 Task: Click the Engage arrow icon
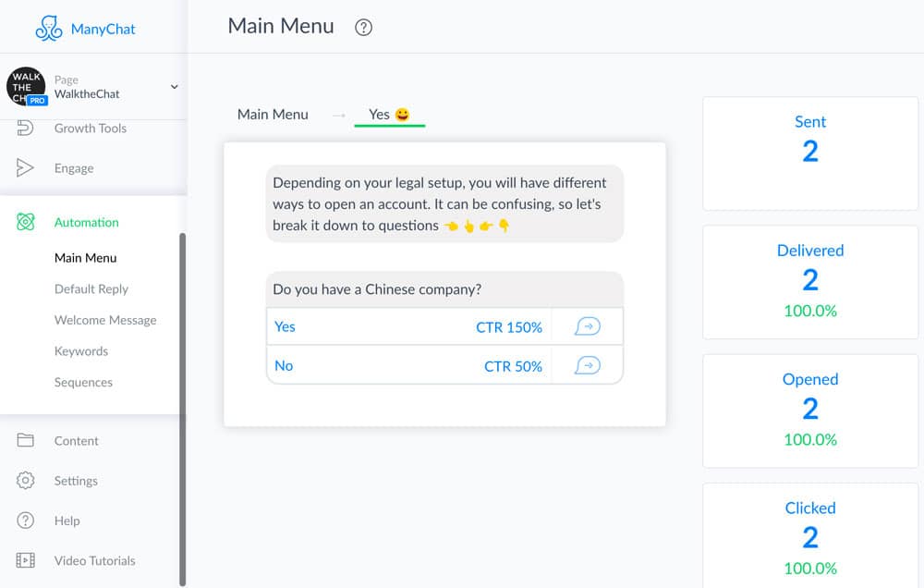point(26,168)
